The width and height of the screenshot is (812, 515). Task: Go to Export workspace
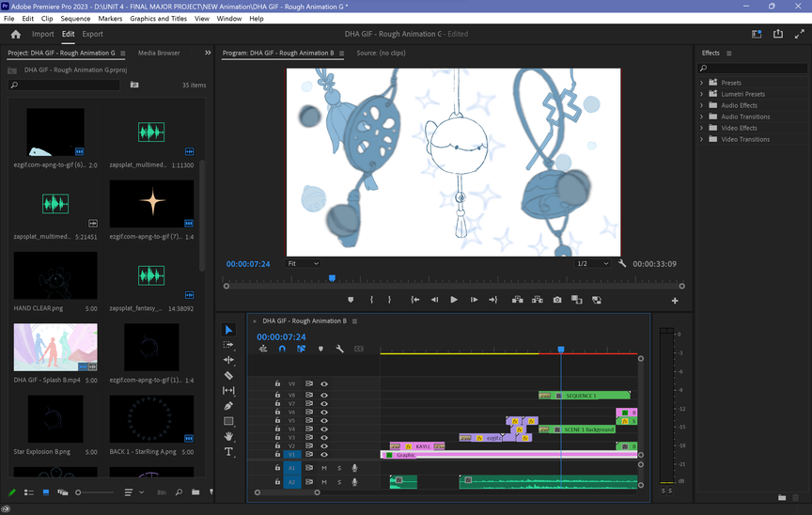[93, 34]
